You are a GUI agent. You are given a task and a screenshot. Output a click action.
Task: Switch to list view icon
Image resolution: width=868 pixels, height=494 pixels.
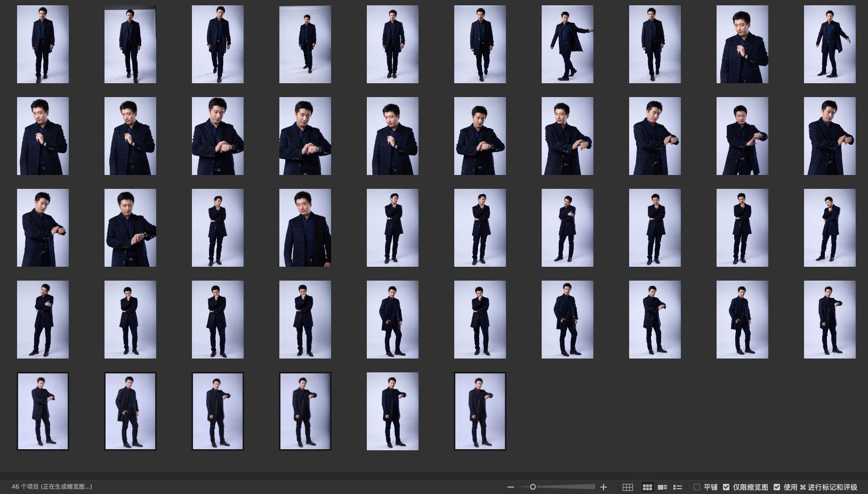coord(678,487)
